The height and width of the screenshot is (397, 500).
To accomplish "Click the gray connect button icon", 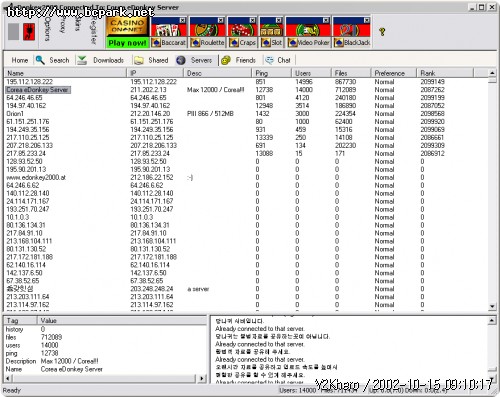I will click(13, 32).
